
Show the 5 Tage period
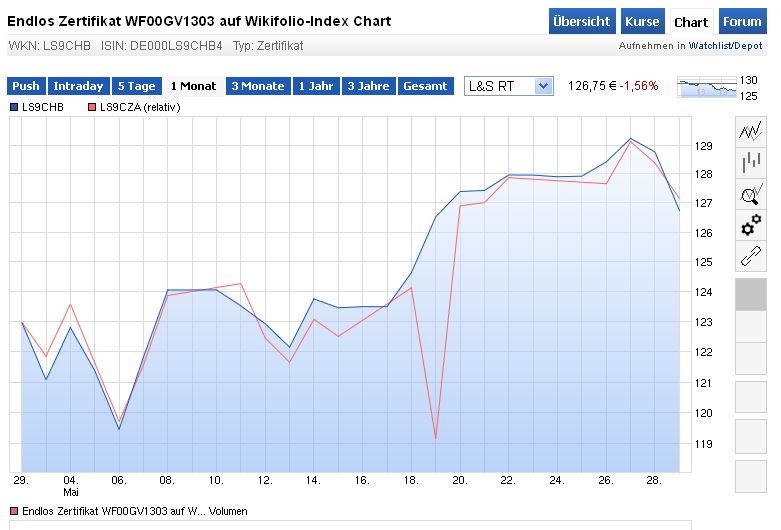137,86
